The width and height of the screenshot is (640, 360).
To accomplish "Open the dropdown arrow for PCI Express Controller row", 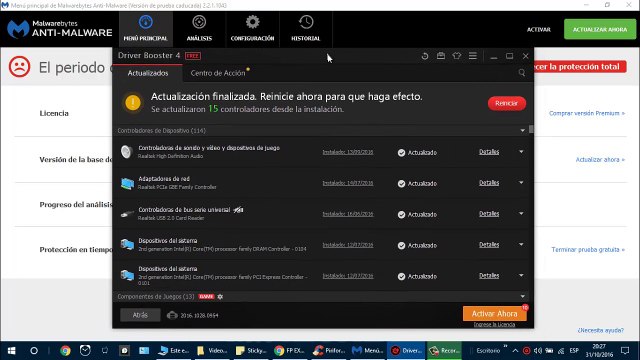I will [521, 276].
